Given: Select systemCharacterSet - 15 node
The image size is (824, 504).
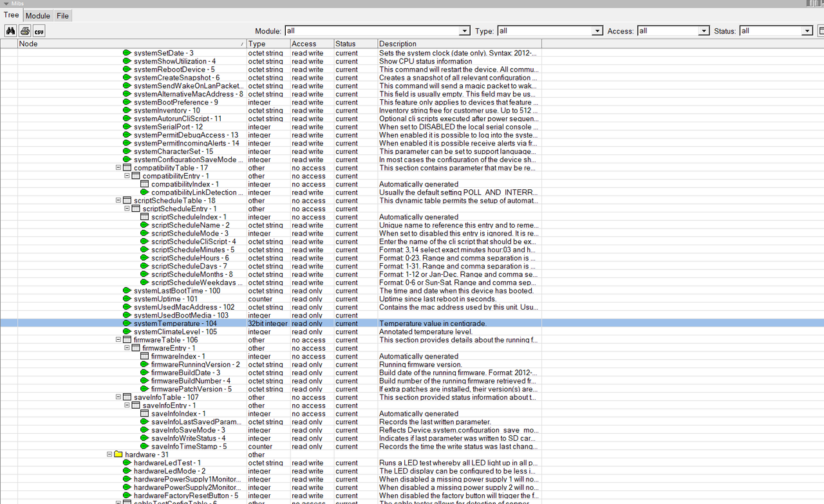Looking at the screenshot, I should [x=173, y=152].
